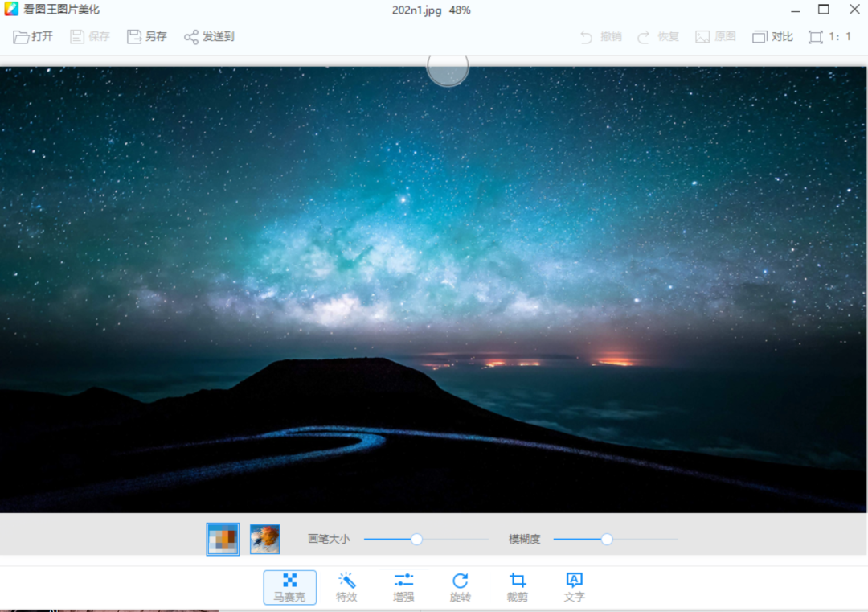Click the 202n1.jpg file name title

pyautogui.click(x=417, y=10)
